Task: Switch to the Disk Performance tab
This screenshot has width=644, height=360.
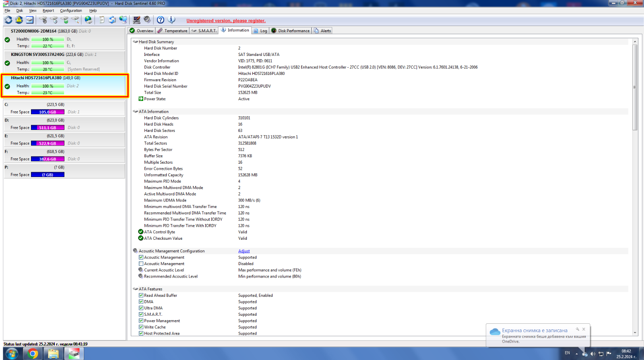Action: click(290, 31)
